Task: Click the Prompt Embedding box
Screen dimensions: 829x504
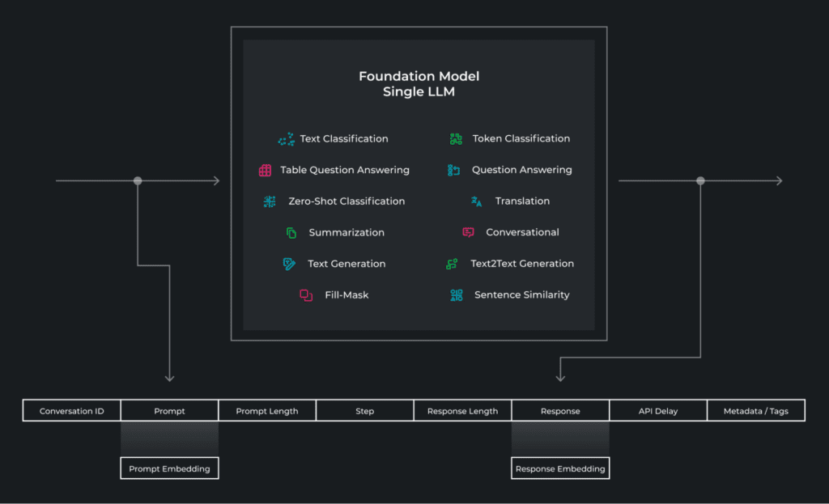Action: point(170,468)
